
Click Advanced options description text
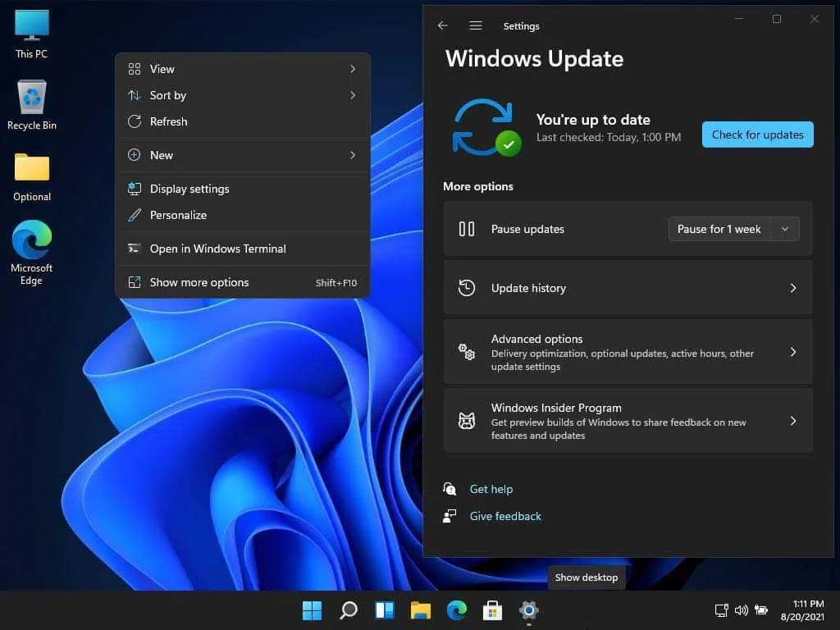623,360
